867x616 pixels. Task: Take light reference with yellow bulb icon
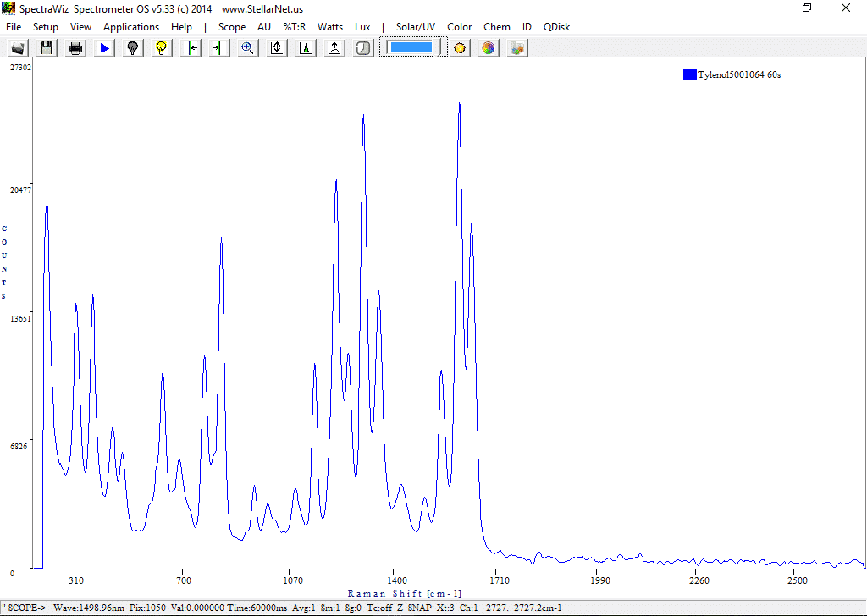[x=162, y=48]
